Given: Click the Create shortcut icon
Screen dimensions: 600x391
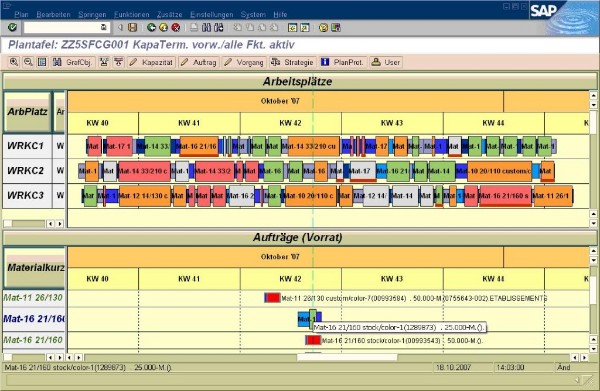Looking at the screenshot, I should coord(305,28).
